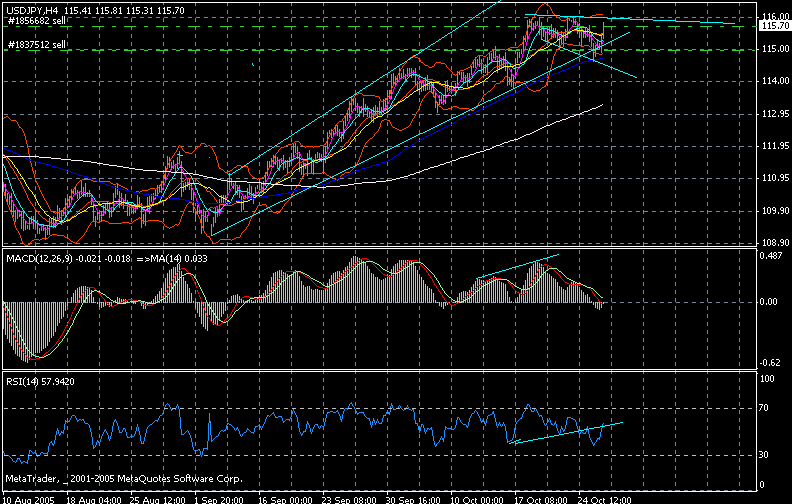
Task: Click the 1 Sep 20:00 time label
Action: (x=219, y=500)
